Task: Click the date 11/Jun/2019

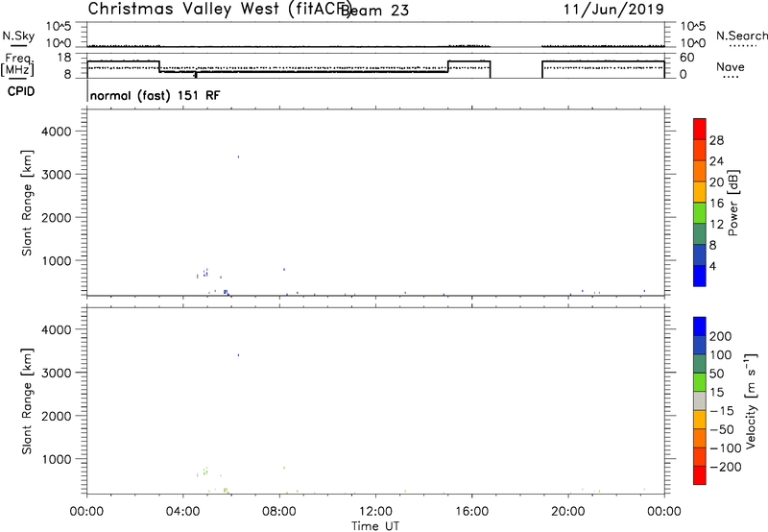Action: (613, 9)
